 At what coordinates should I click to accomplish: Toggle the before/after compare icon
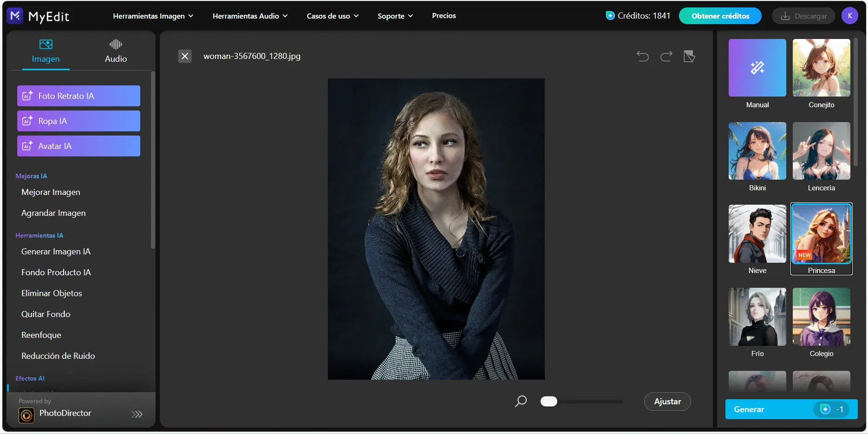(x=690, y=57)
